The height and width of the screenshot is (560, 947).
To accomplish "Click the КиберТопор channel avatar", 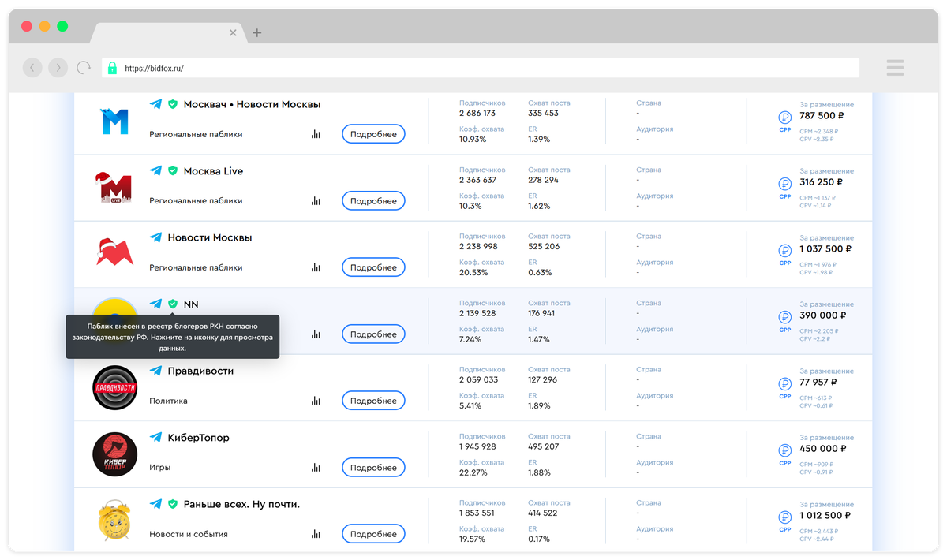I will 114,454.
